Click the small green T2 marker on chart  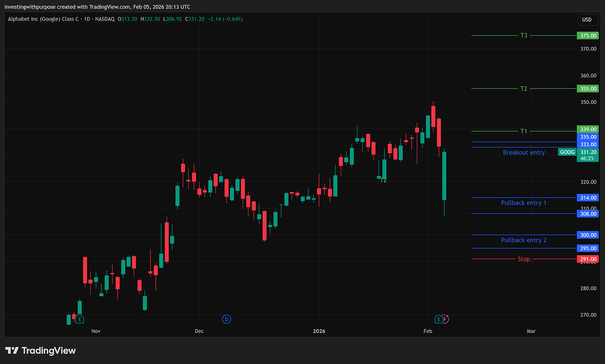pos(384,181)
